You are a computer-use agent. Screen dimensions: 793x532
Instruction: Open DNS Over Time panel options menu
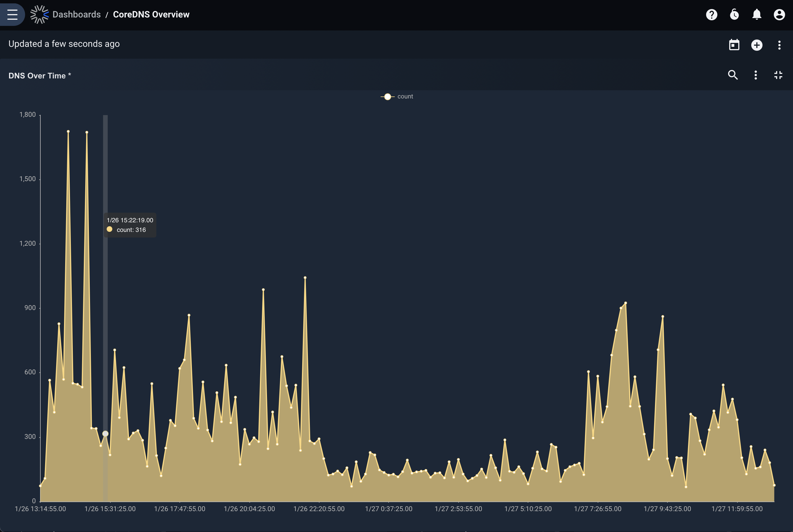click(756, 75)
